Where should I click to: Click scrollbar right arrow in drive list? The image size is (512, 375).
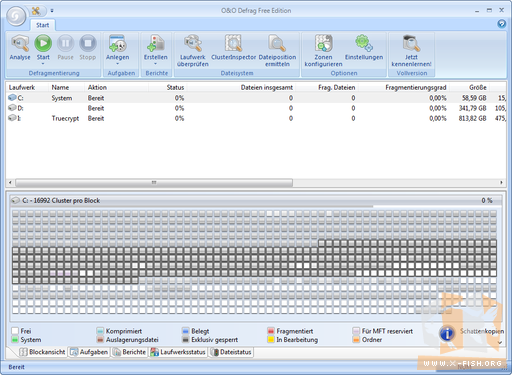click(x=501, y=183)
